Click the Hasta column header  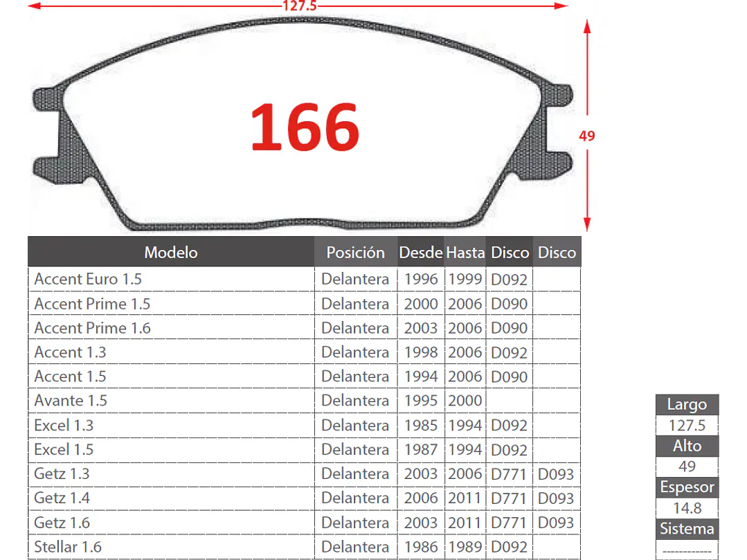pos(465,252)
